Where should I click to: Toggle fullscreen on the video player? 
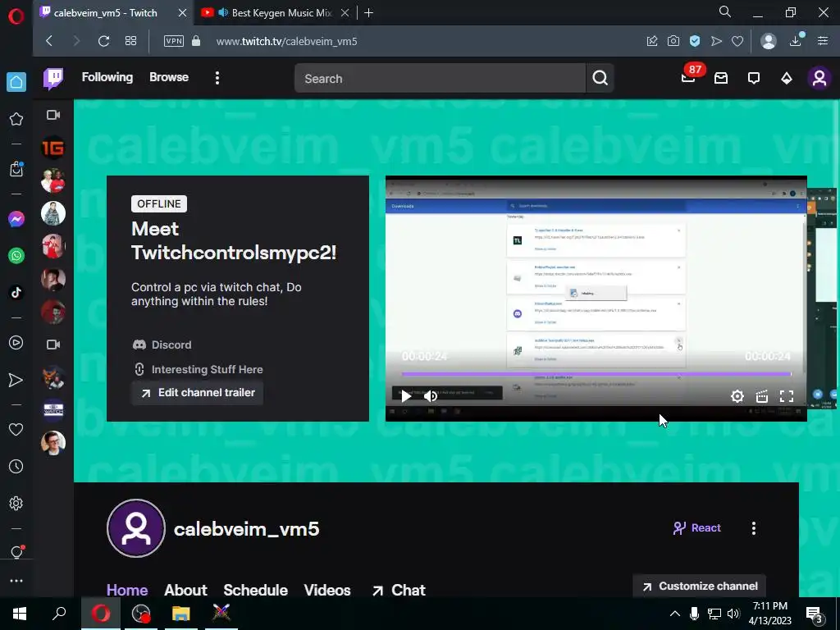coord(787,396)
